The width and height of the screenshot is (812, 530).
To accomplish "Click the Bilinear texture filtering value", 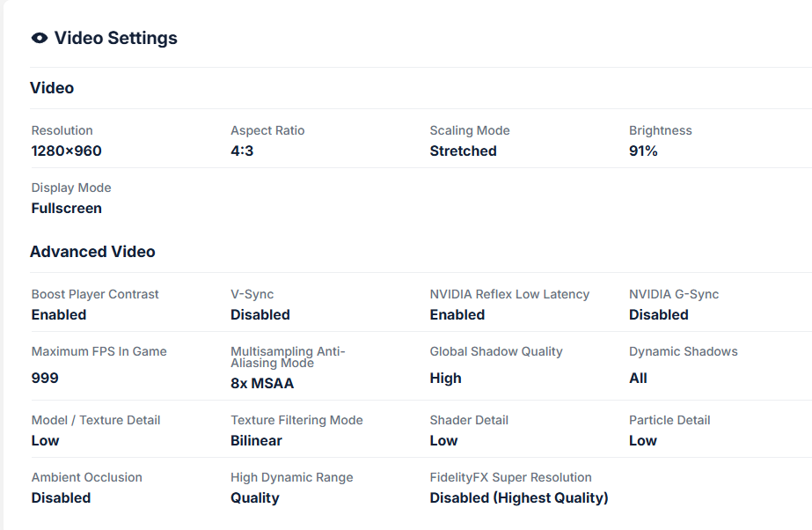I will [x=256, y=440].
